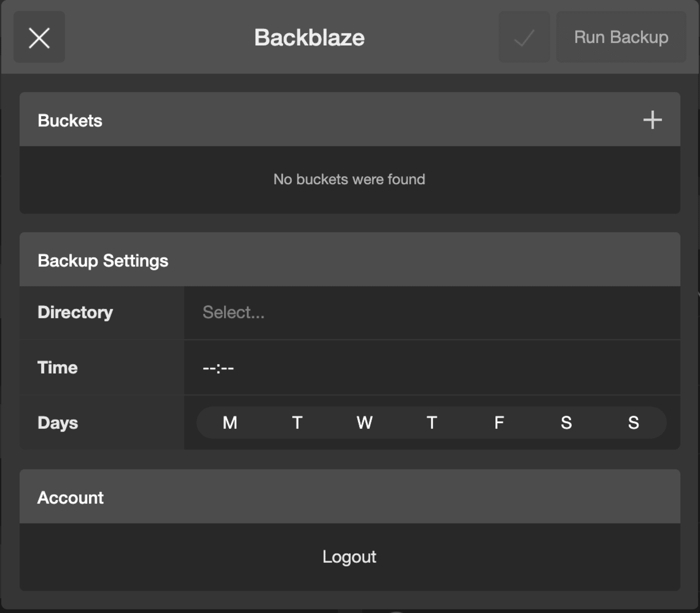Screen dimensions: 700x613
Task: Toggle Saturday in the Days row
Action: click(566, 422)
